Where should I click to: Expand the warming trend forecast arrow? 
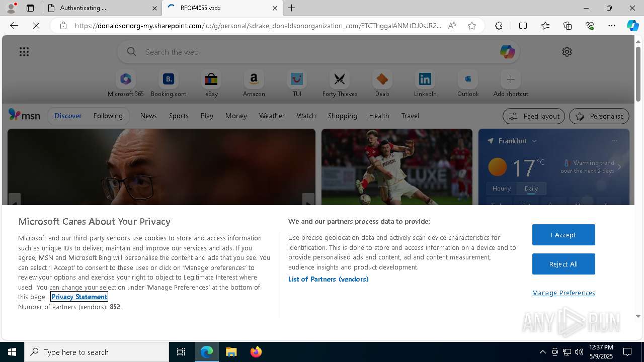pyautogui.click(x=619, y=167)
